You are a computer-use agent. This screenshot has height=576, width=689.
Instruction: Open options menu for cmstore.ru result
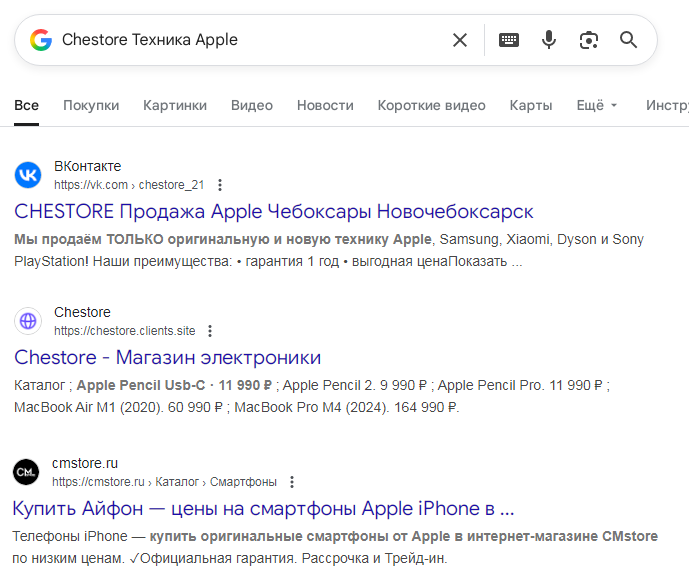[x=291, y=481]
